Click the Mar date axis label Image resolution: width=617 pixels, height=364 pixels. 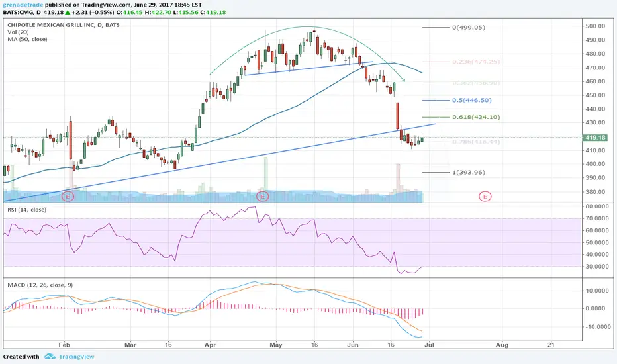click(130, 345)
